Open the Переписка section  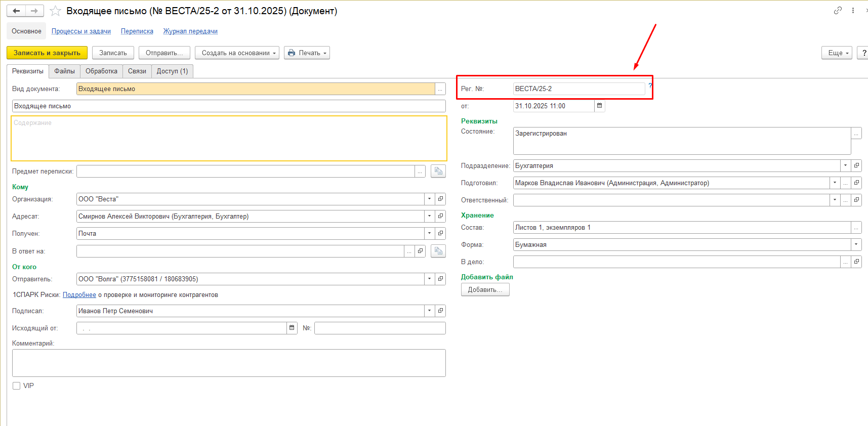[137, 31]
